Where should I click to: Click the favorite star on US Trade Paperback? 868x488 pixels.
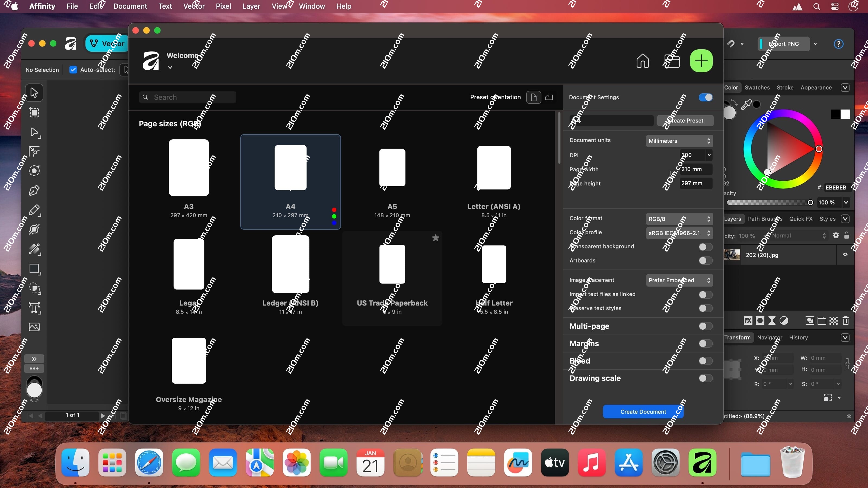435,238
